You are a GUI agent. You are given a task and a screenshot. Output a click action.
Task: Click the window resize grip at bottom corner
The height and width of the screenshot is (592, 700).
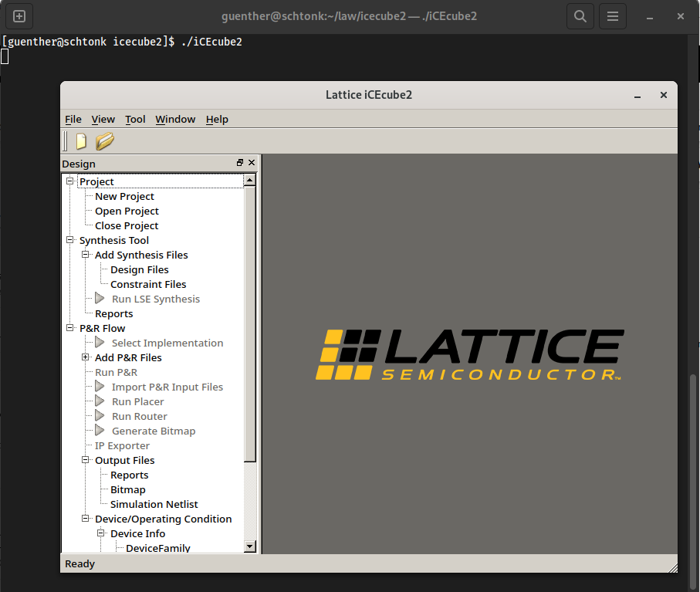(x=673, y=567)
